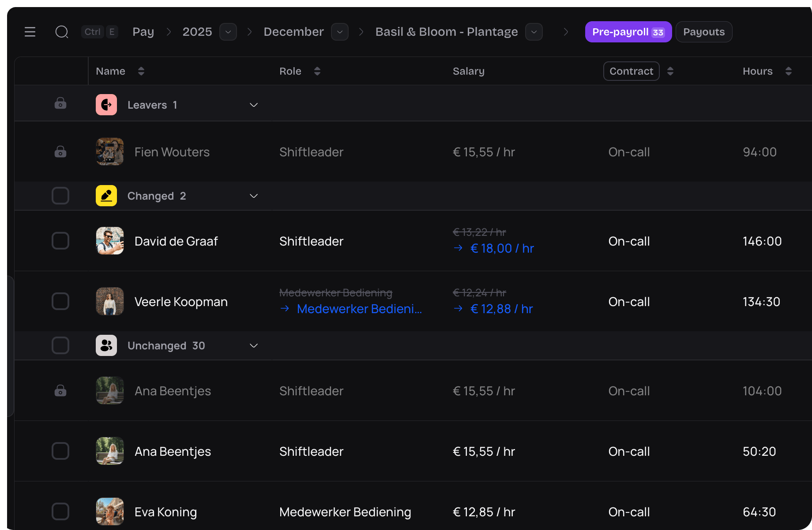
Task: Sort by Hours column arrows
Action: tap(789, 71)
